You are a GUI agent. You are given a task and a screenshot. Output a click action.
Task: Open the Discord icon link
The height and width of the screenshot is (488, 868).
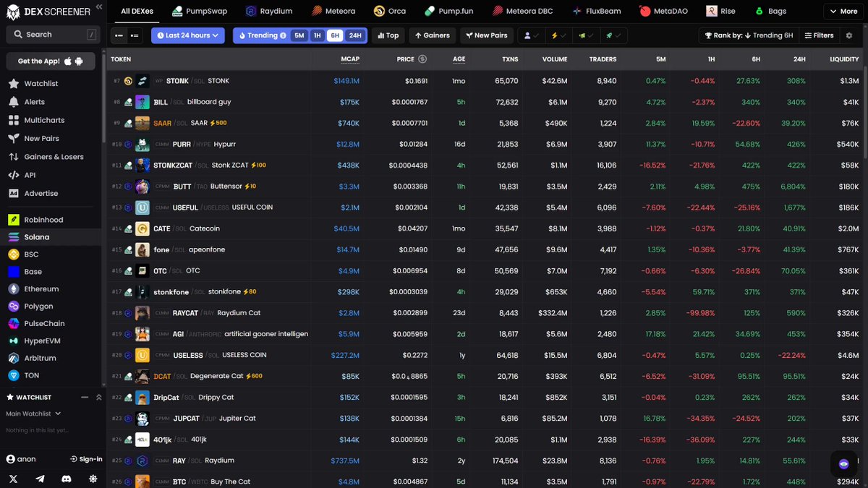67,479
